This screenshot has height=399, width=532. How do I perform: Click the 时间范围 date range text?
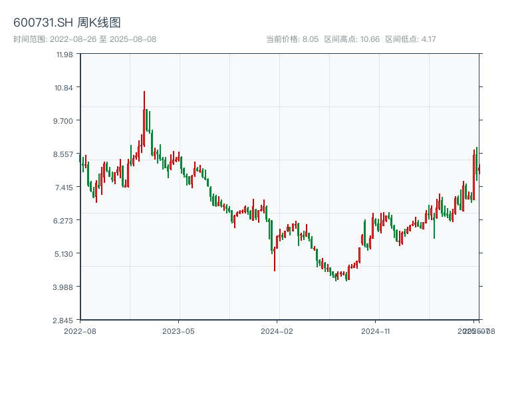point(85,39)
